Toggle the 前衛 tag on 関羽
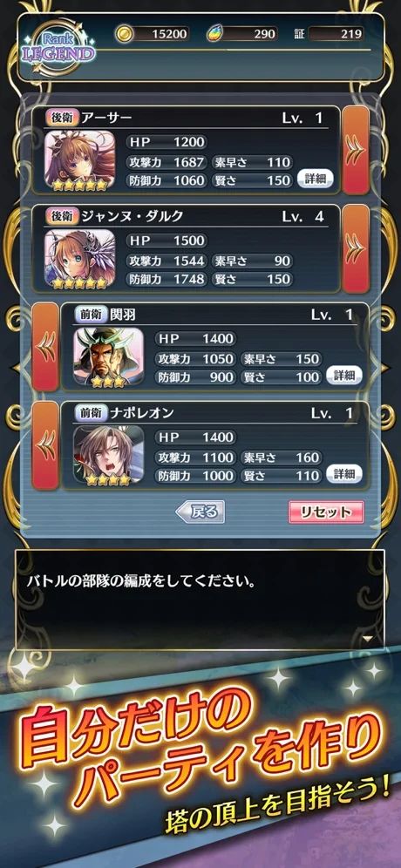Screen dimensions: 401x868 click(89, 315)
